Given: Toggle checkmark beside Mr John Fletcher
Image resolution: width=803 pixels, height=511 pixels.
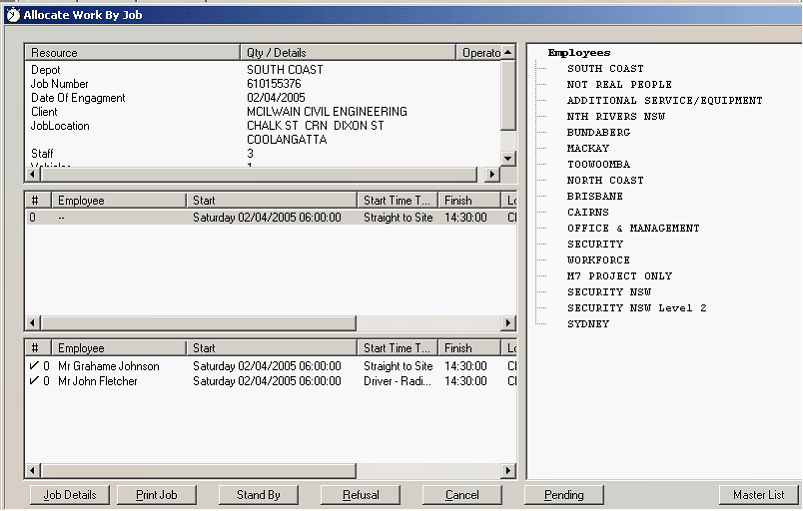Looking at the screenshot, I should click(33, 381).
